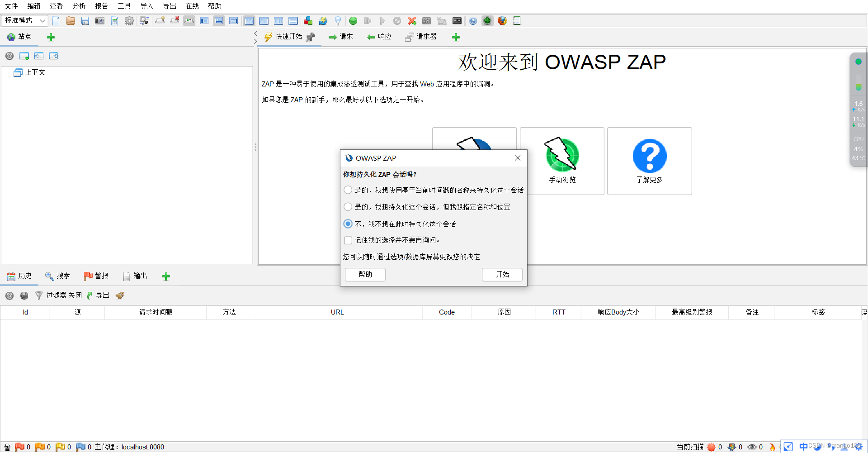
Task: Open Options via the gear icon
Action: pyautogui.click(x=129, y=21)
